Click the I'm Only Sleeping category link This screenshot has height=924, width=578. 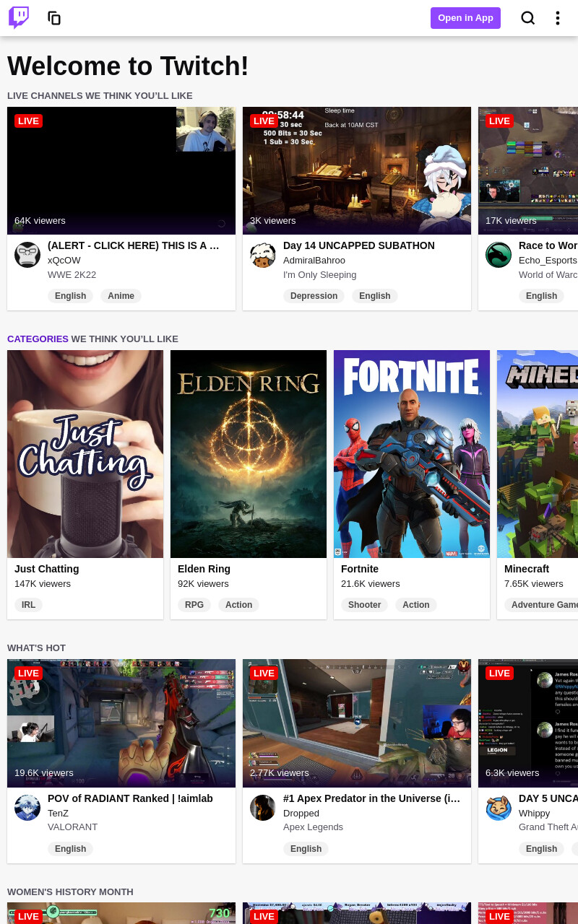320,275
